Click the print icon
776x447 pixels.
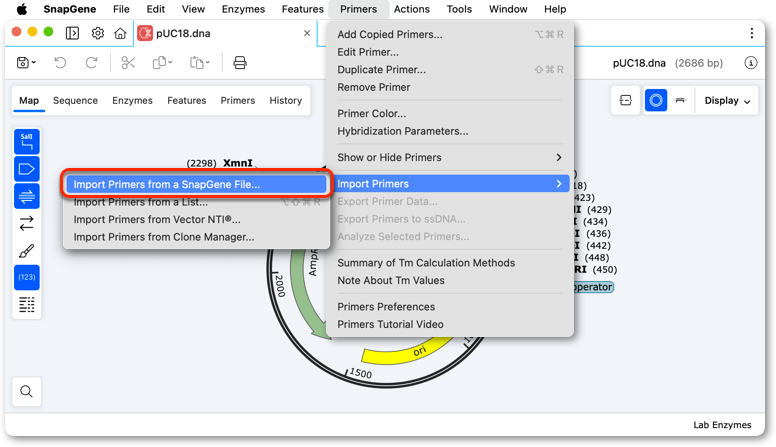click(240, 62)
